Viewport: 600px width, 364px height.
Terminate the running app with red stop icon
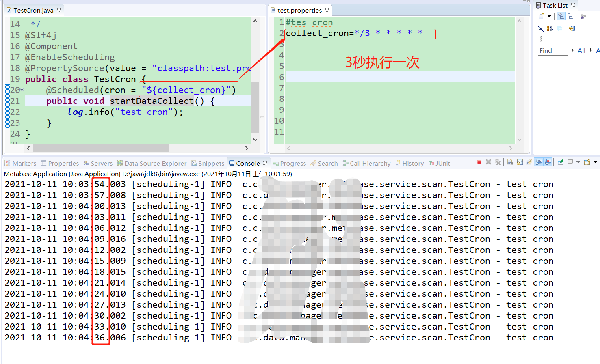coord(479,162)
